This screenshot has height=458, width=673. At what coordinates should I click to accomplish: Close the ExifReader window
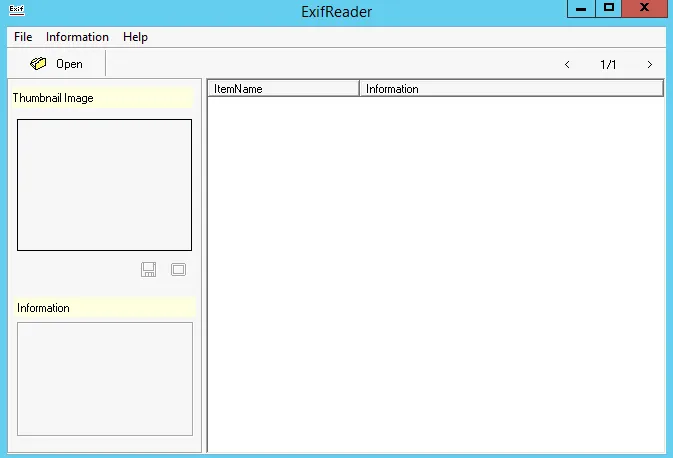point(645,8)
